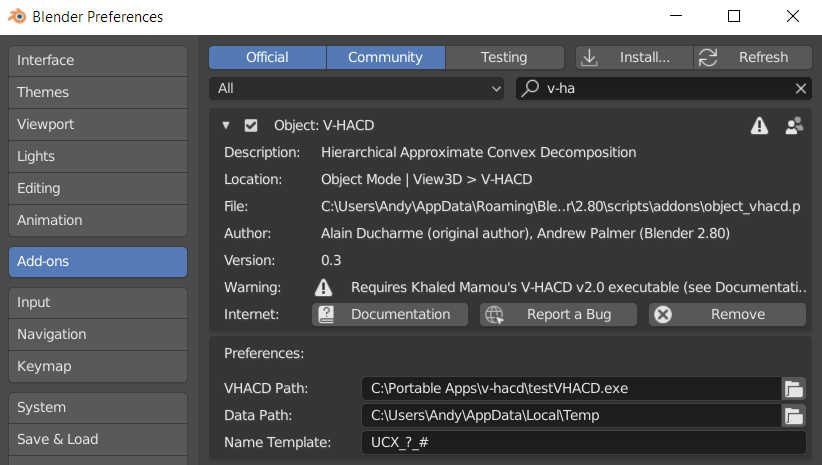Click the Refresh circular-arrows icon
The image size is (822, 465).
coord(708,57)
